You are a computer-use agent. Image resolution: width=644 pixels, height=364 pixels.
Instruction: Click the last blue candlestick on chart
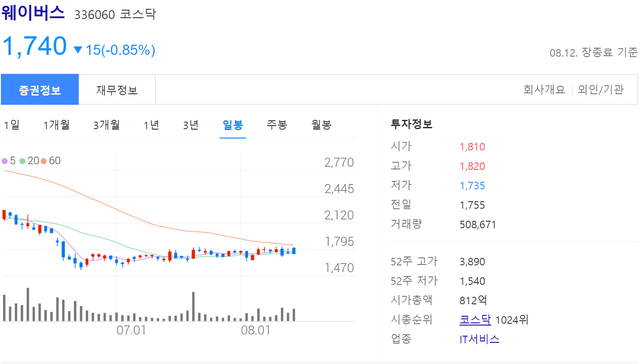point(293,251)
